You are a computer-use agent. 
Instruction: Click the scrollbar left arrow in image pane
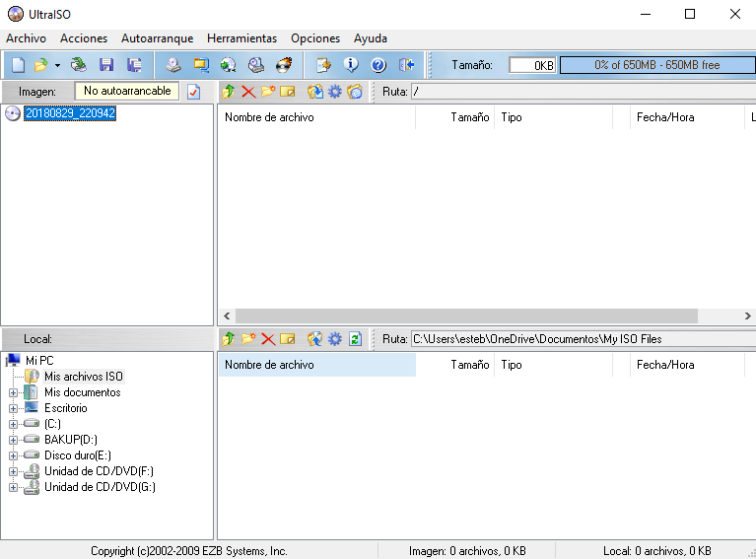(x=227, y=315)
